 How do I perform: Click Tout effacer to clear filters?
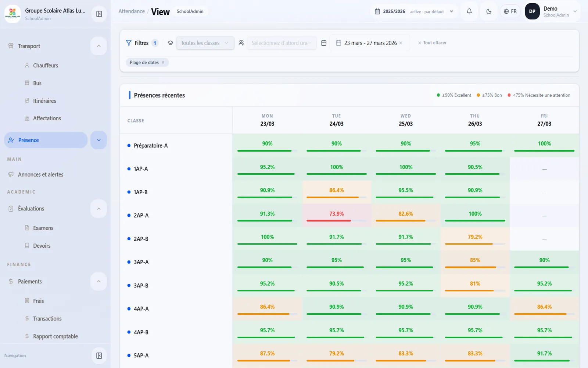coord(432,43)
